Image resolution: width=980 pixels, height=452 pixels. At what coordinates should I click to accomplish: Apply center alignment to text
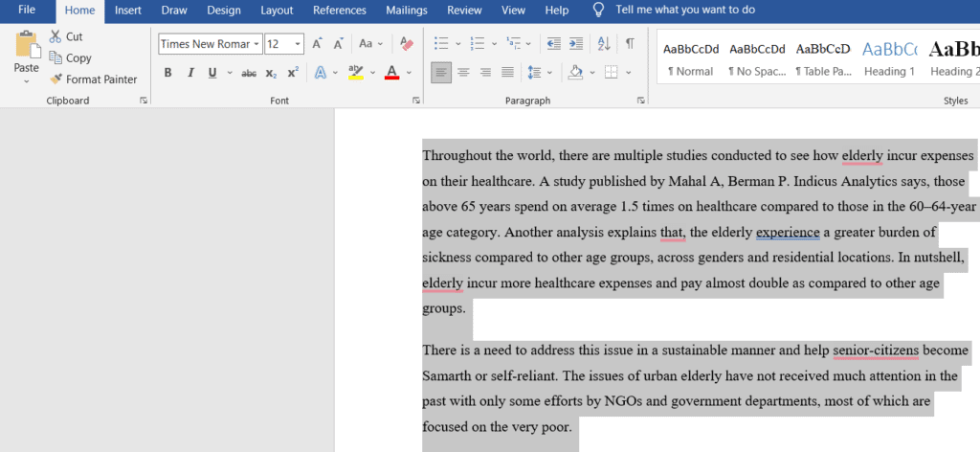coord(463,73)
